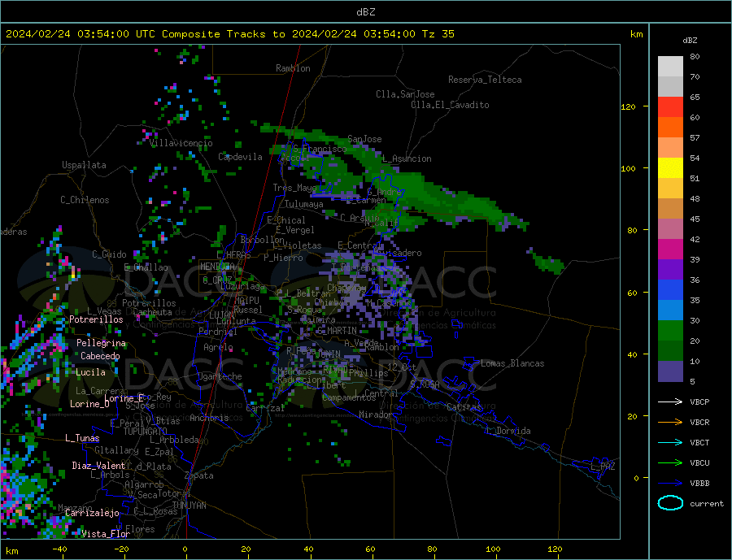Click the 'Mirador' map label
Image resolution: width=732 pixels, height=560 pixels.
pyautogui.click(x=377, y=415)
